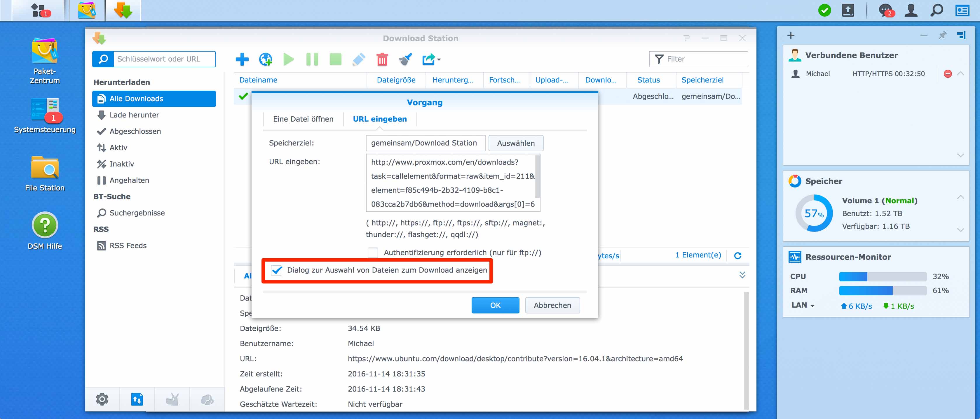
Task: Click the OK button in Vorgang dialog
Action: click(x=495, y=305)
